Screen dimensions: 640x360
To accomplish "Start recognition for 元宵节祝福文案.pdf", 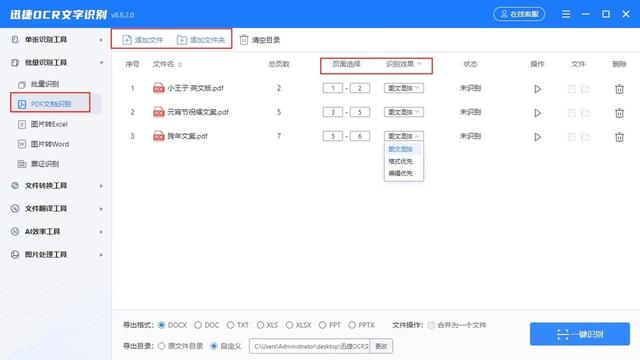I will coord(538,113).
